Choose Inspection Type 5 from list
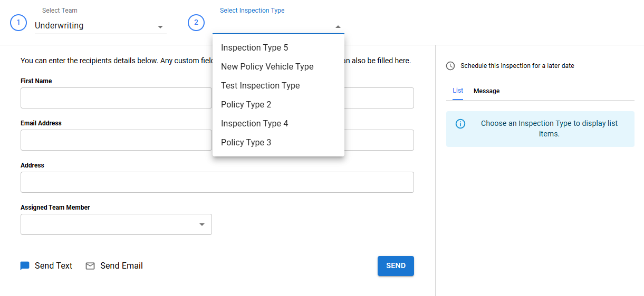Screen dimensions: 644x296 pyautogui.click(x=278, y=48)
